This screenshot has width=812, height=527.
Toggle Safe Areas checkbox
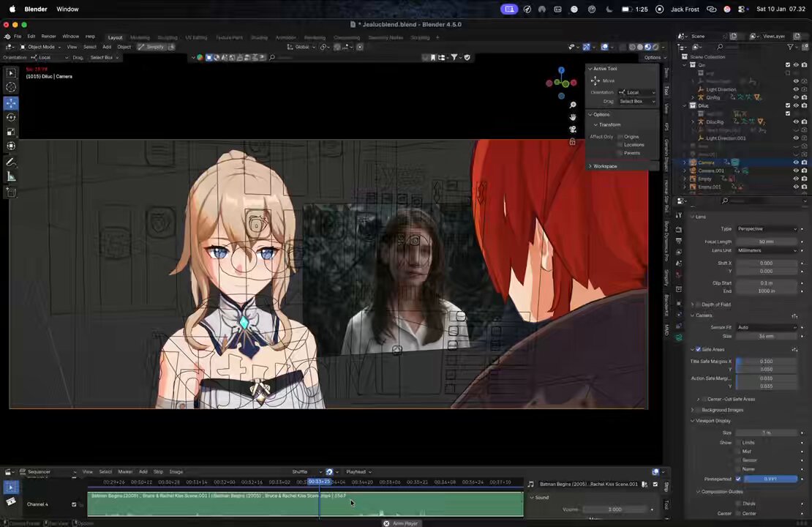698,349
